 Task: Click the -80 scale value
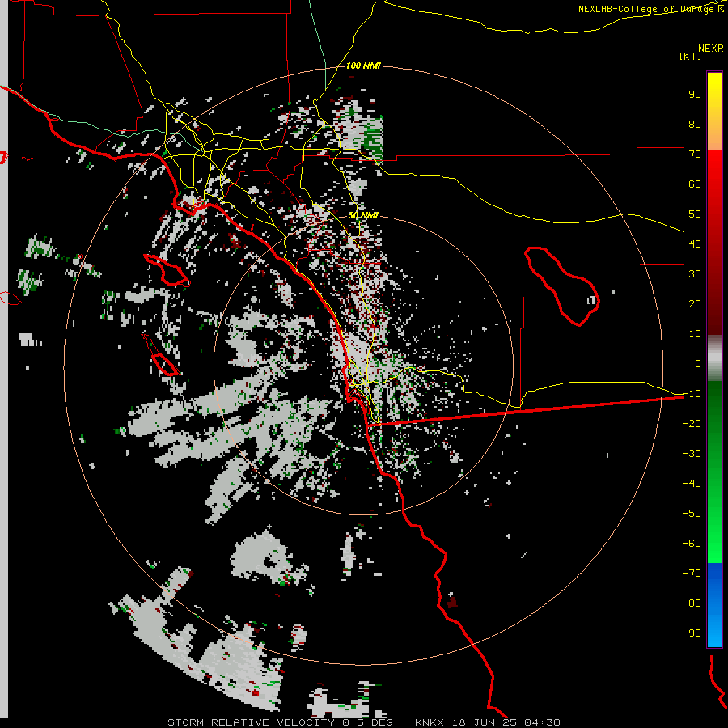pyautogui.click(x=692, y=603)
